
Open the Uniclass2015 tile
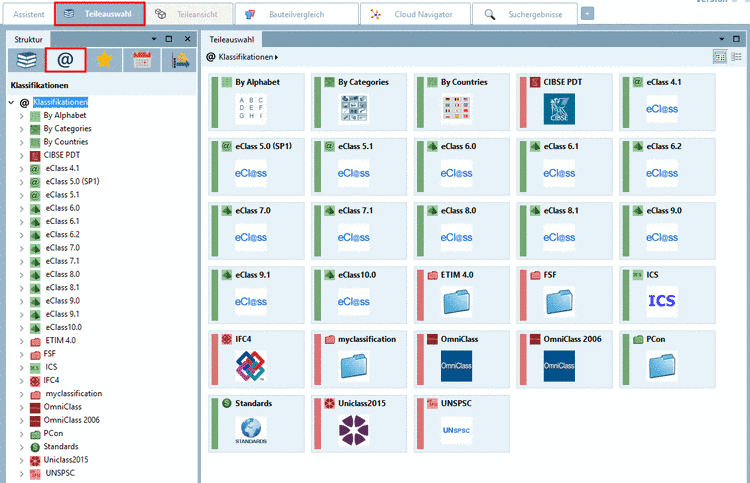359,423
